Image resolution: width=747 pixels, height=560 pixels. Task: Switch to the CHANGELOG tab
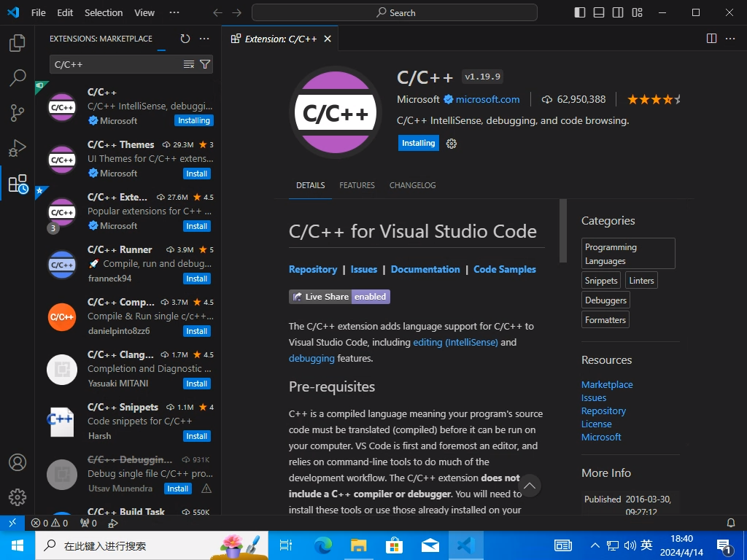(x=412, y=185)
